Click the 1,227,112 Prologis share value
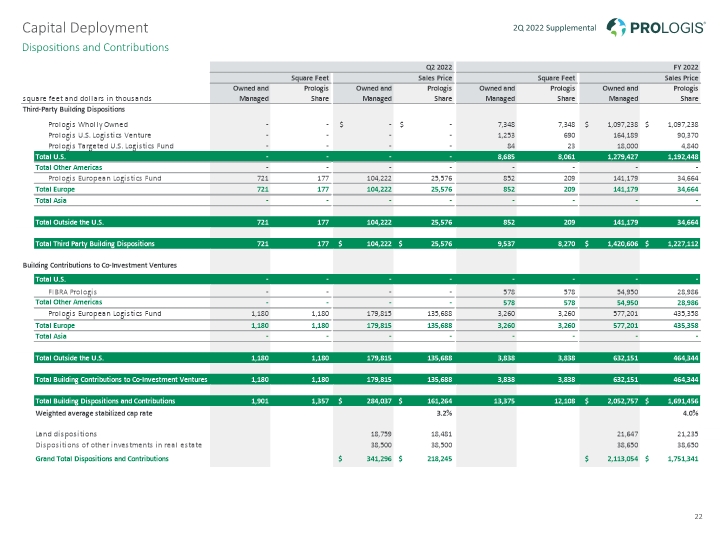This screenshot has width=720, height=540. (x=683, y=244)
